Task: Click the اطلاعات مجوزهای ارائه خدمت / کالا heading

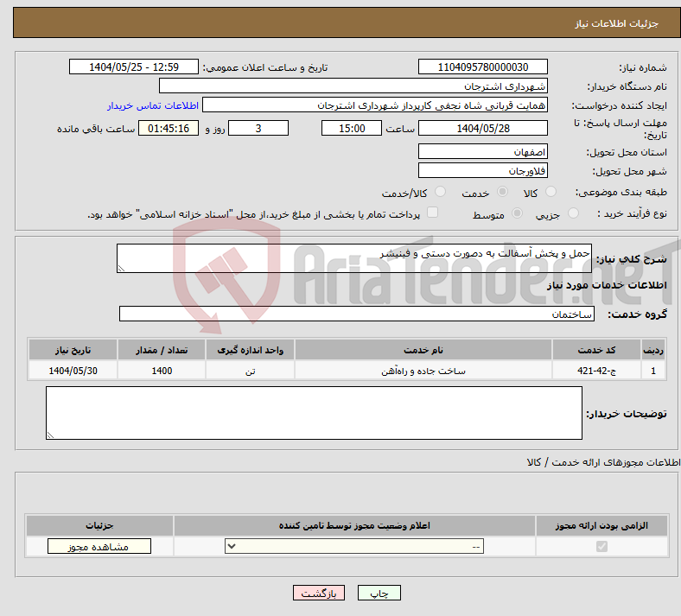Action: point(604,462)
